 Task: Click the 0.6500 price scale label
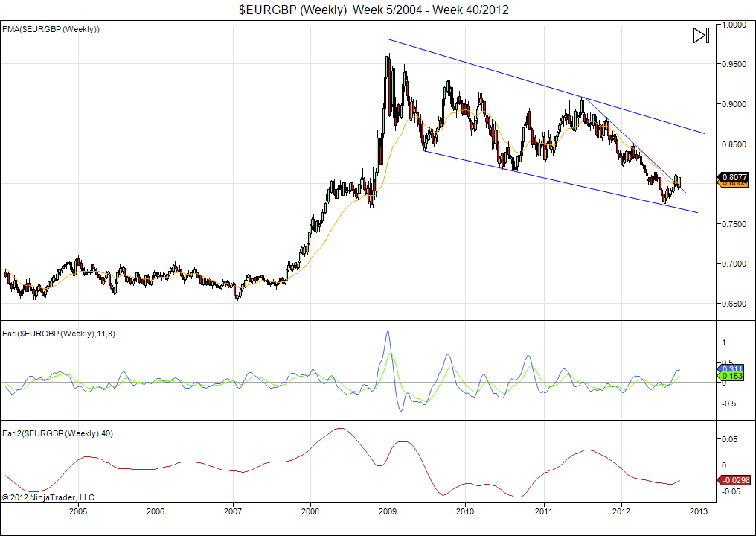(735, 304)
